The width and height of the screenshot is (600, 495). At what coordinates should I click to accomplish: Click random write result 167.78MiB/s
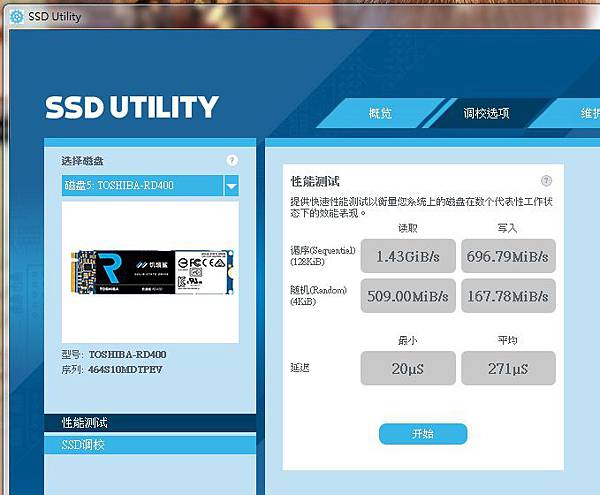[x=508, y=296]
